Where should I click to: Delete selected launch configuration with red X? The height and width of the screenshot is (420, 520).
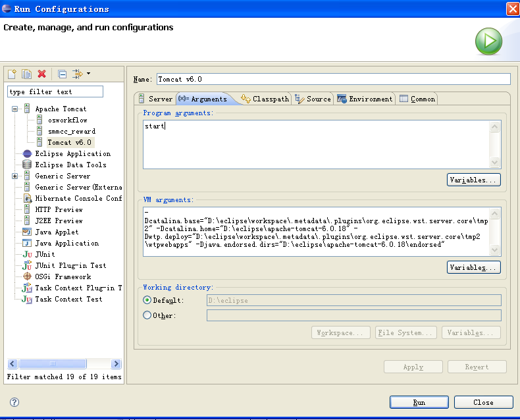click(x=41, y=74)
